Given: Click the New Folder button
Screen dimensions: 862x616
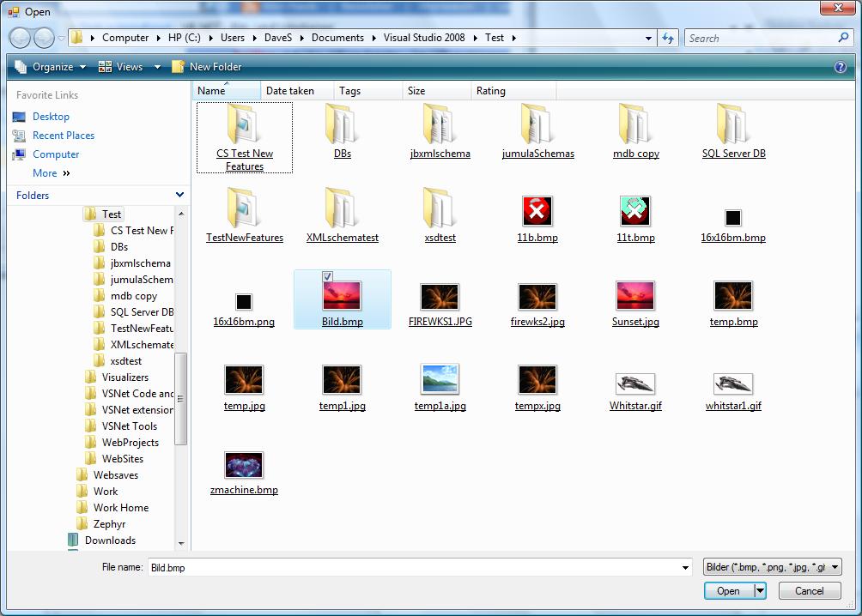Looking at the screenshot, I should click(207, 67).
